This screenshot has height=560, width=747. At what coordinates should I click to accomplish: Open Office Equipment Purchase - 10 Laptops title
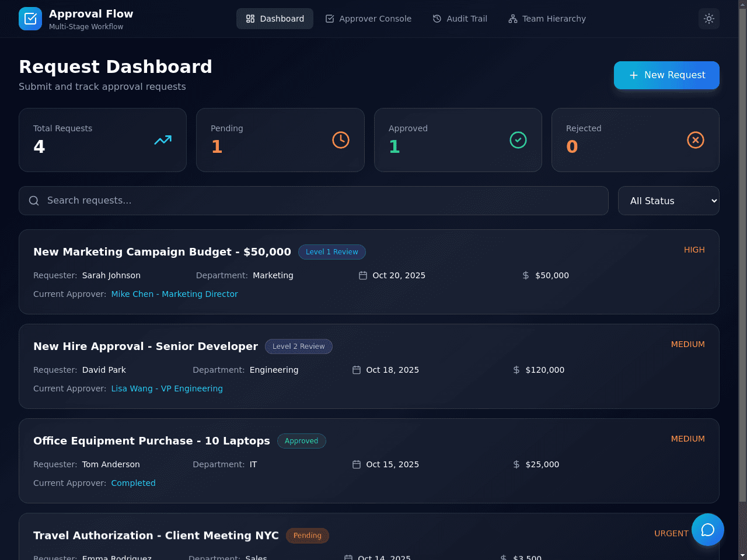coord(152,441)
